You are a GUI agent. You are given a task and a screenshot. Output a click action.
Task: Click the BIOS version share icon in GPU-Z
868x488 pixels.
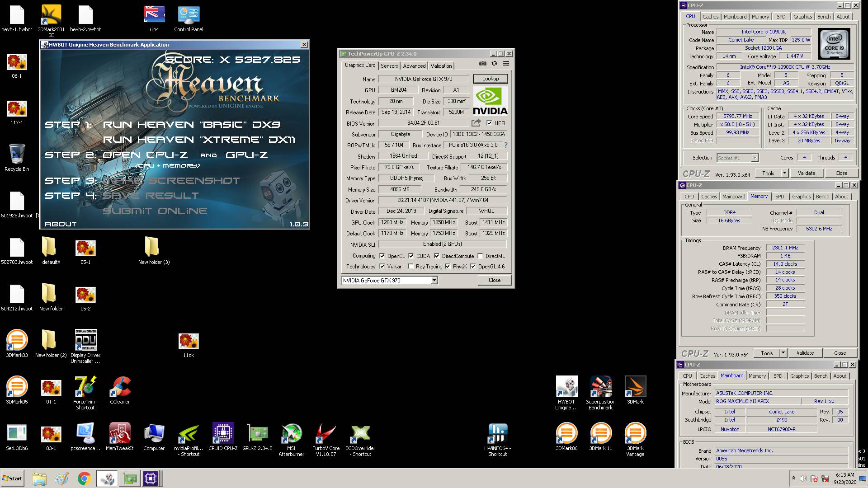476,123
